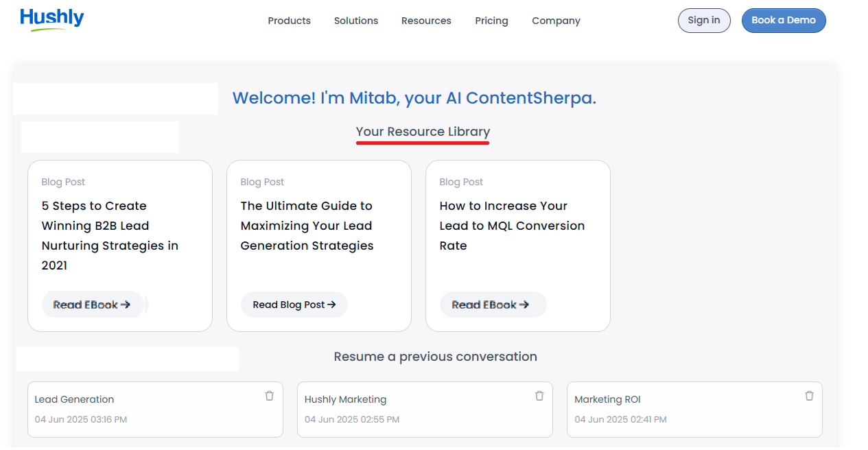The height and width of the screenshot is (450, 868).
Task: Resume the Marketing ROI conversation
Action: [x=694, y=410]
